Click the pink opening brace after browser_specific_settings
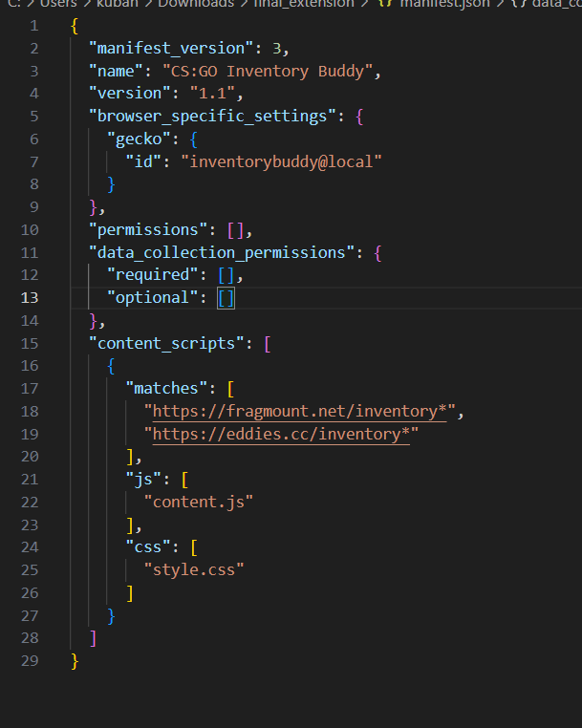The height and width of the screenshot is (728, 582). [x=359, y=117]
